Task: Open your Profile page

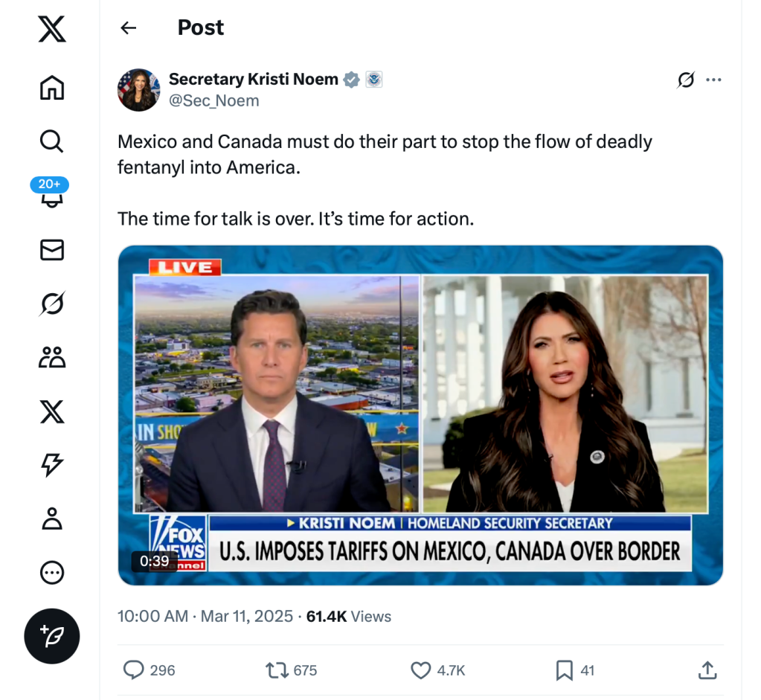Action: pyautogui.click(x=51, y=518)
